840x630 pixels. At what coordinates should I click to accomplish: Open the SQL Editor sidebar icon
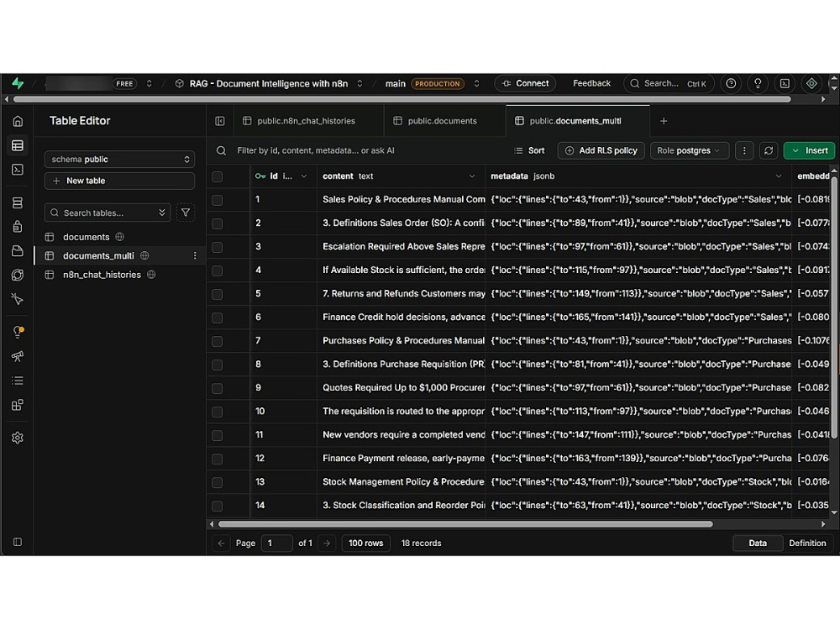(x=18, y=170)
